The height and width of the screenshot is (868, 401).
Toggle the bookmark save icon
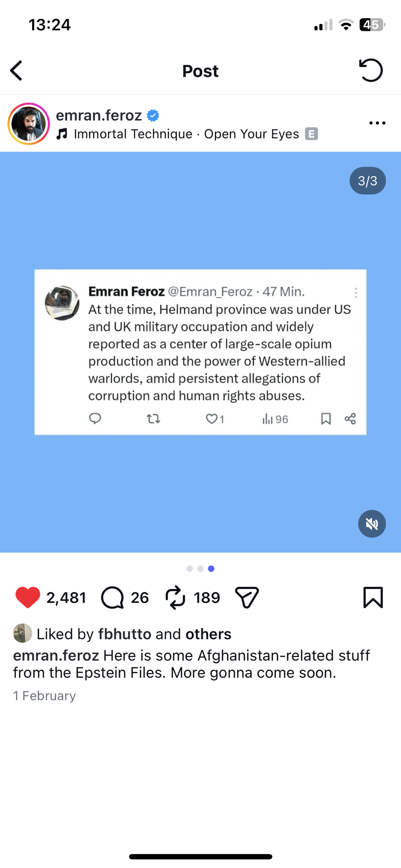tap(373, 598)
